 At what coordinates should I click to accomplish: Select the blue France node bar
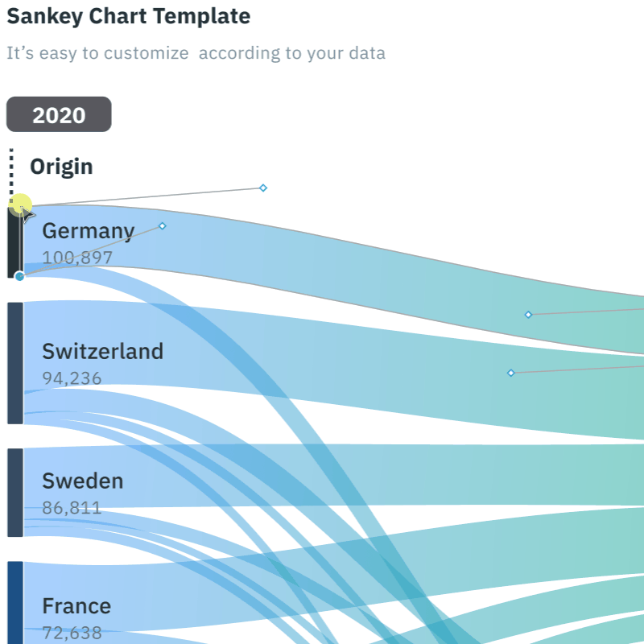pos(15,602)
